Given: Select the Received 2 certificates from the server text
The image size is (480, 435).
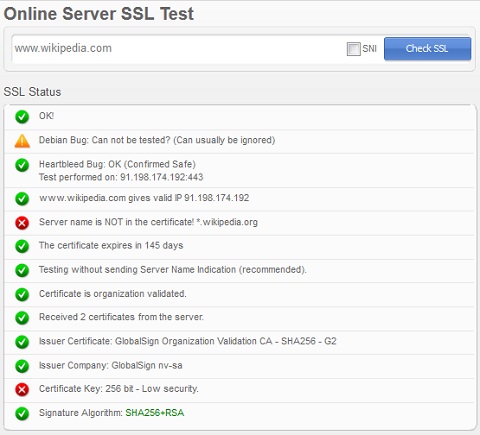Looking at the screenshot, I should pos(121,317).
